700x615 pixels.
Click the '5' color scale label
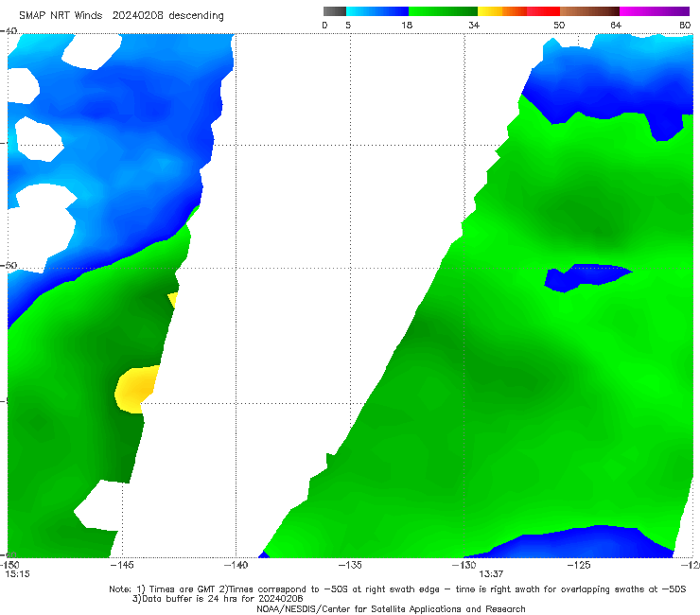(x=348, y=25)
